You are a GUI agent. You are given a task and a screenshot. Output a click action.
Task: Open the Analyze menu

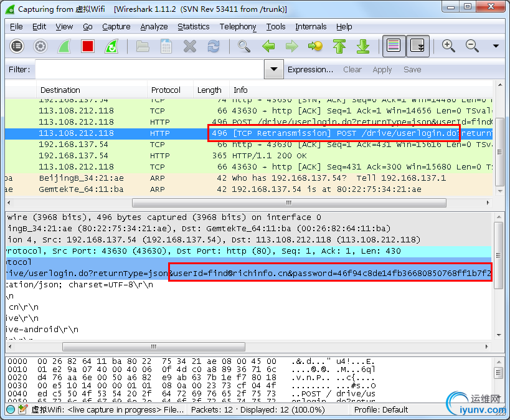tap(154, 27)
